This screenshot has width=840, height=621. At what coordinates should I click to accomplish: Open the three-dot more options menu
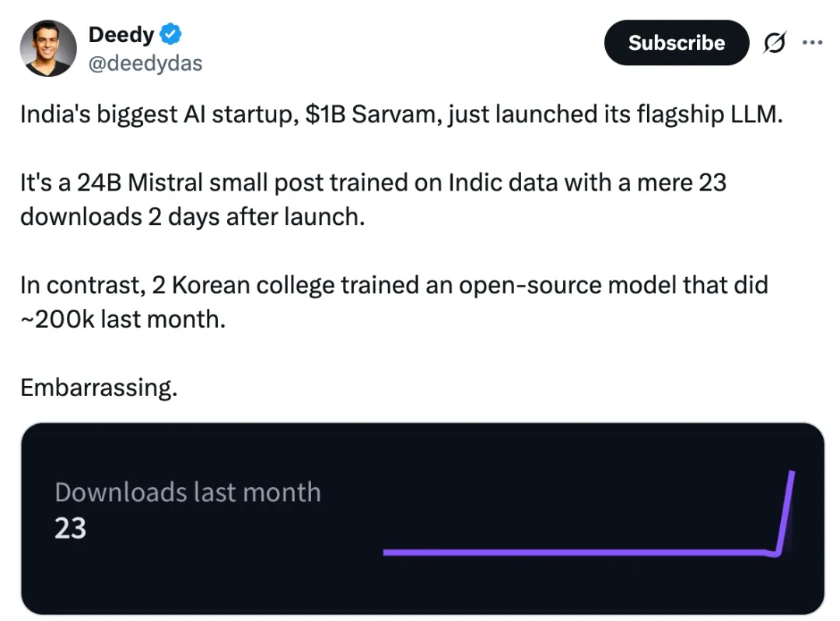811,43
